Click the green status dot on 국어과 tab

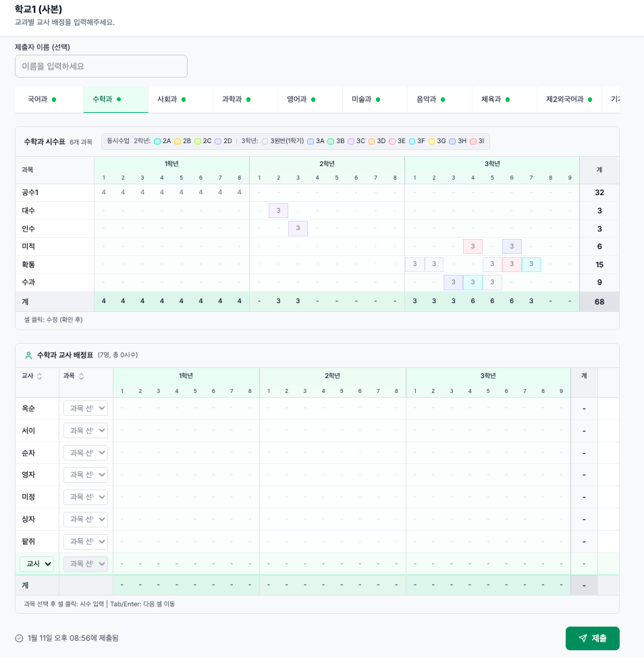[54, 99]
